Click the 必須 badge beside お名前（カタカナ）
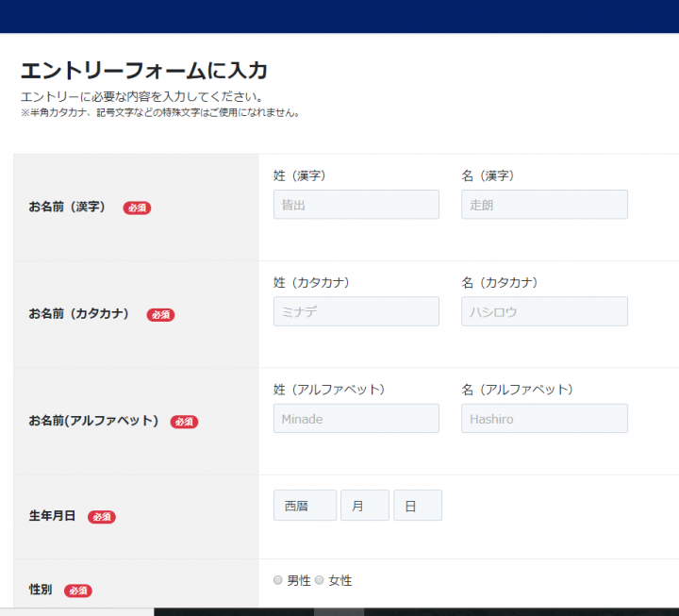Screen dimensions: 679x616 click(160, 315)
